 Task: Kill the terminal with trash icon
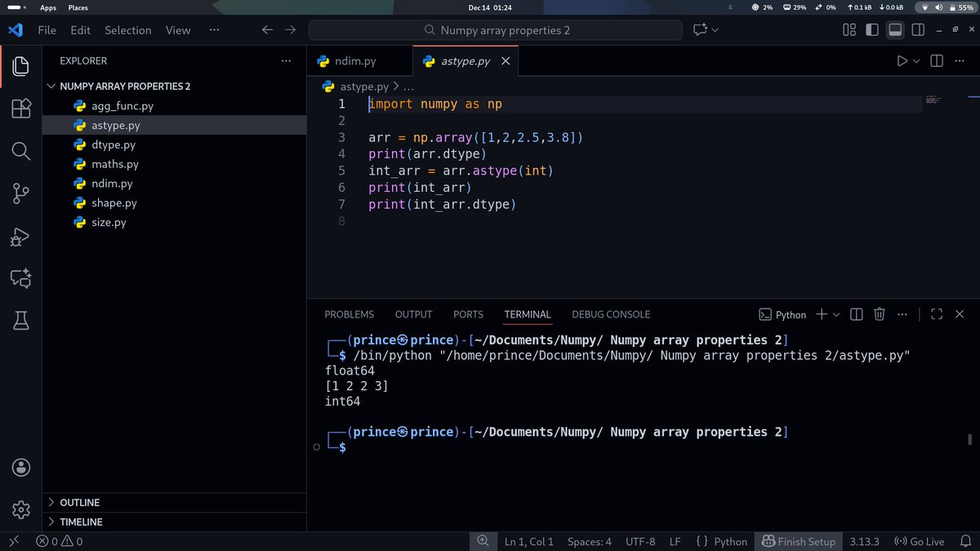point(880,314)
